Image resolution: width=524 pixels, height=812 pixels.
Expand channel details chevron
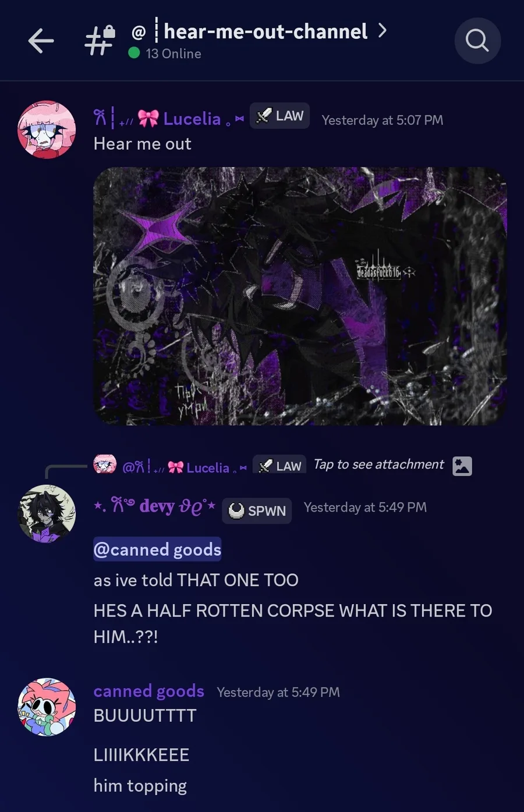pyautogui.click(x=383, y=30)
